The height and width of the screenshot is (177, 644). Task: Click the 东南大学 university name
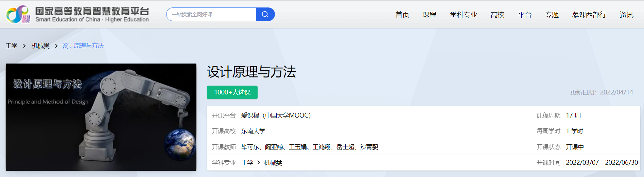(x=253, y=131)
